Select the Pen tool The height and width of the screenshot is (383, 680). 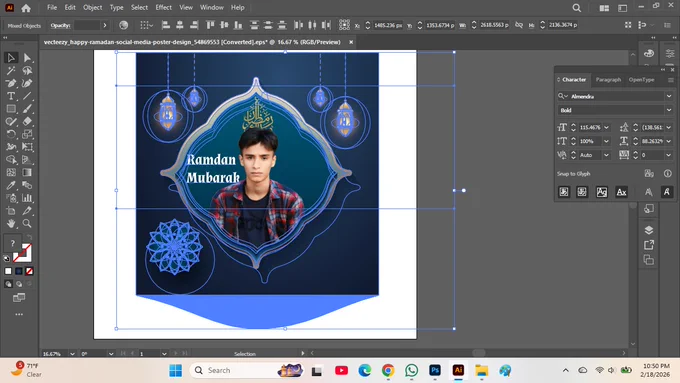coord(11,83)
